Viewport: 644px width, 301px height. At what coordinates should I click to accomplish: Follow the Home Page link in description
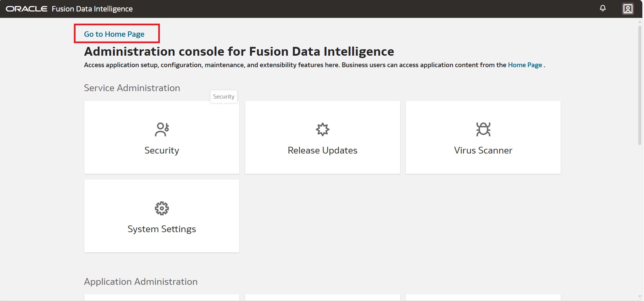click(x=525, y=65)
